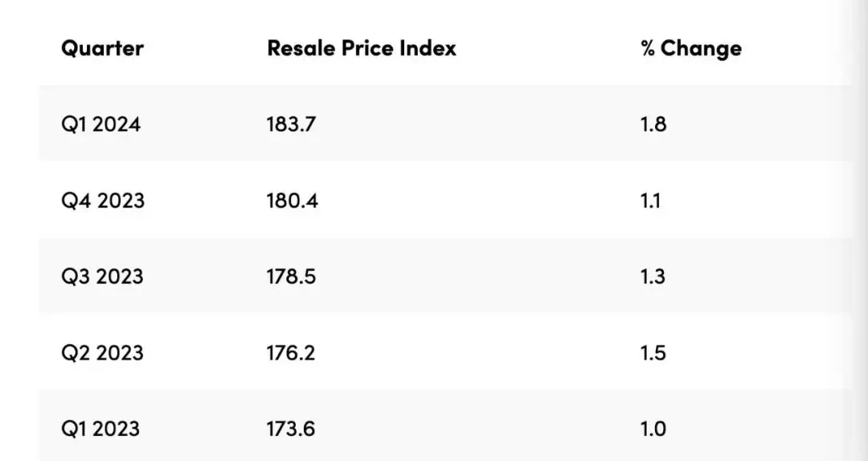Click the 1.5 percent change value

click(653, 352)
